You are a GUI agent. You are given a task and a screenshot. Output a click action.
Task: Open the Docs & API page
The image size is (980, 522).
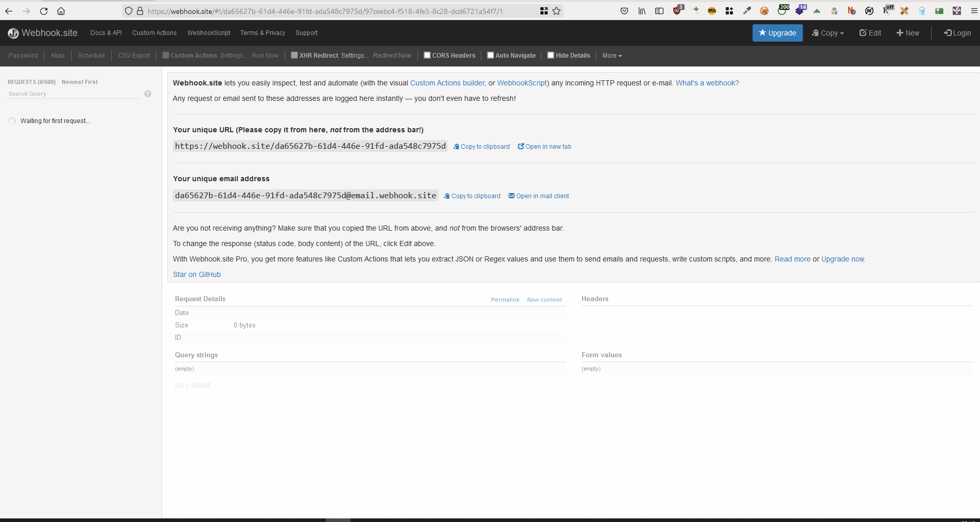pos(106,32)
